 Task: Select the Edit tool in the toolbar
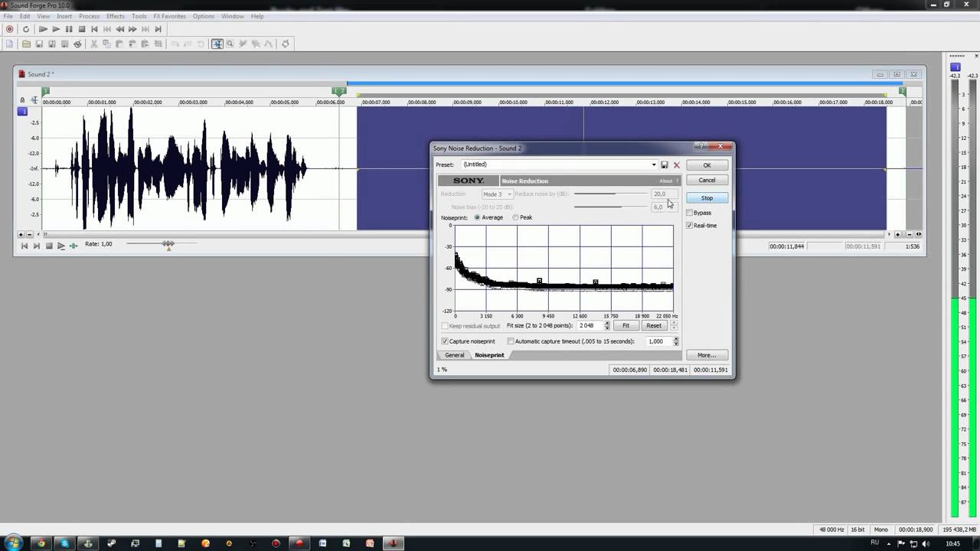pyautogui.click(x=217, y=44)
